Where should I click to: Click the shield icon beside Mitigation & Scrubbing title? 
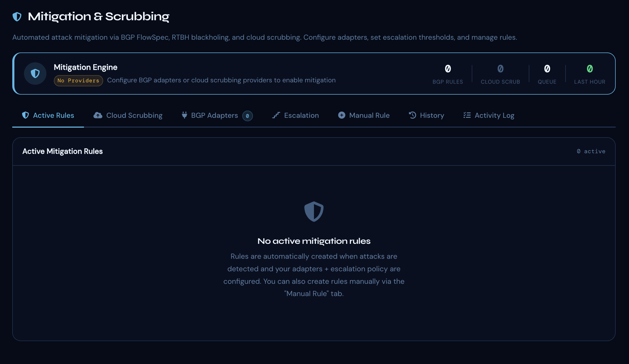click(17, 17)
